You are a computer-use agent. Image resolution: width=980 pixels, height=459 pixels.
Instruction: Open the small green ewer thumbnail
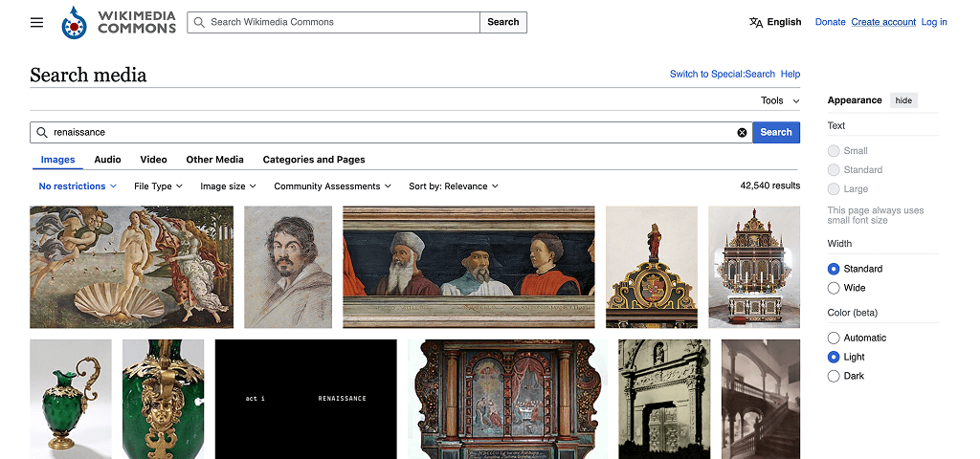click(71, 399)
